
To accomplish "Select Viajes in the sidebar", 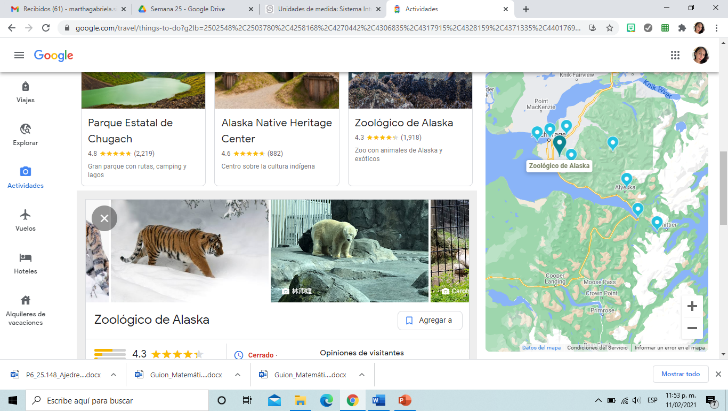I will pyautogui.click(x=24, y=91).
